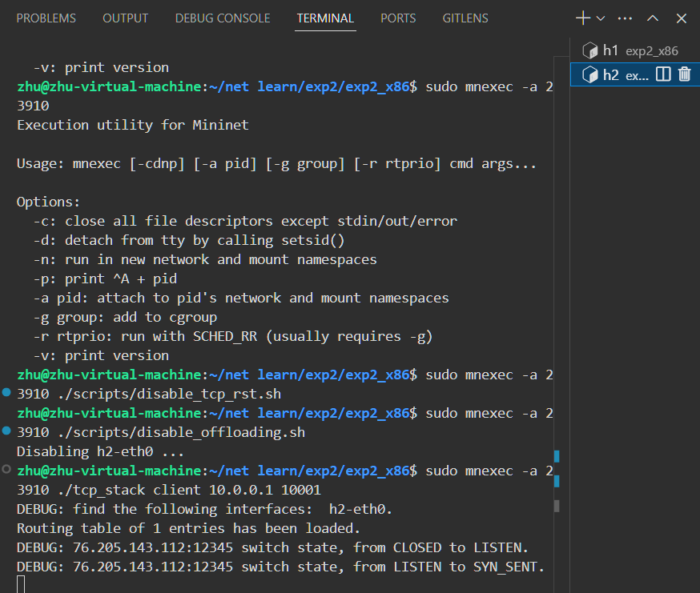Click the "-n: run in new network" line
The height and width of the screenshot is (593, 700).
tap(205, 260)
